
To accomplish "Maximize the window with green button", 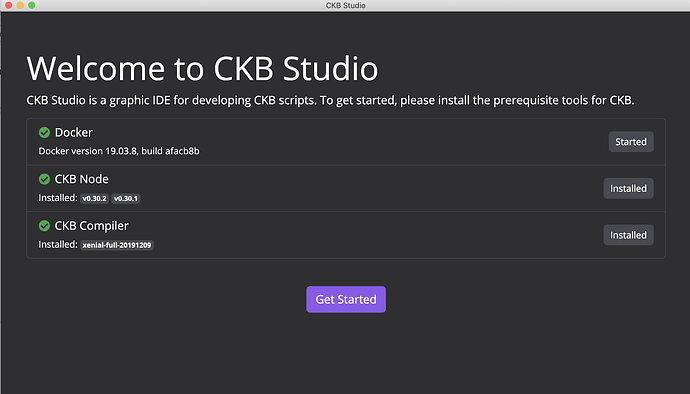I will (32, 5).
